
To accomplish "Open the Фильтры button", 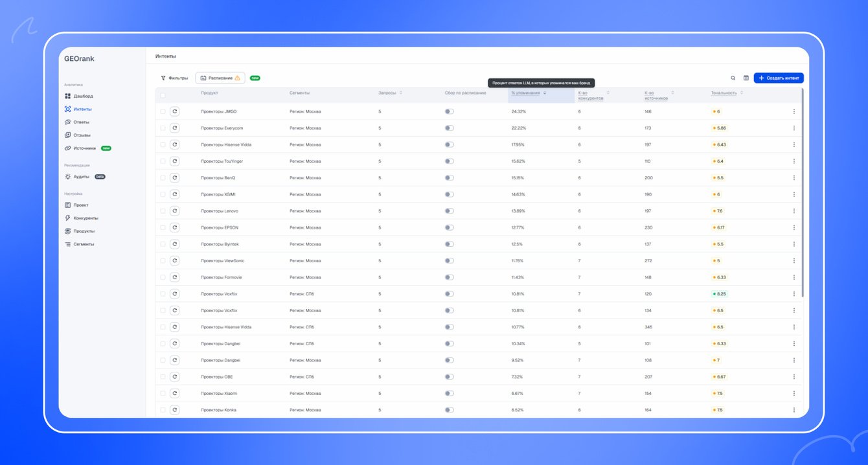I will [x=174, y=78].
